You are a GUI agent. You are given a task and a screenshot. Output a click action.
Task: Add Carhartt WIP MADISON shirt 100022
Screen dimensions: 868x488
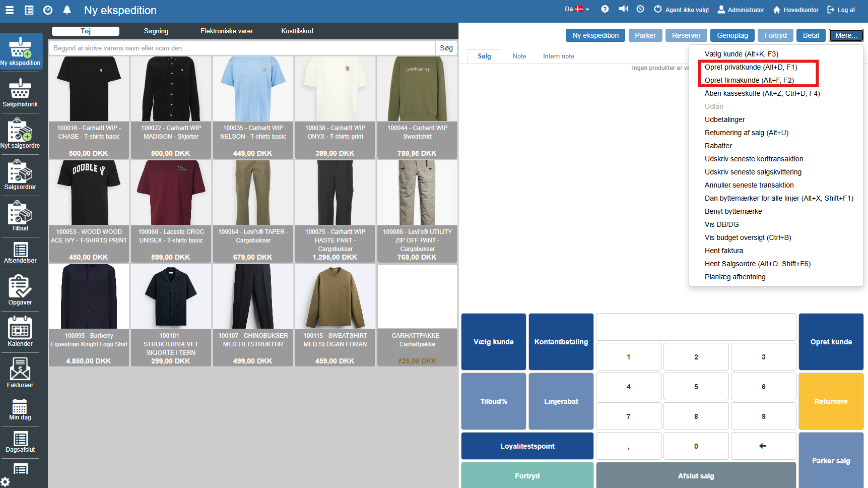coord(171,107)
